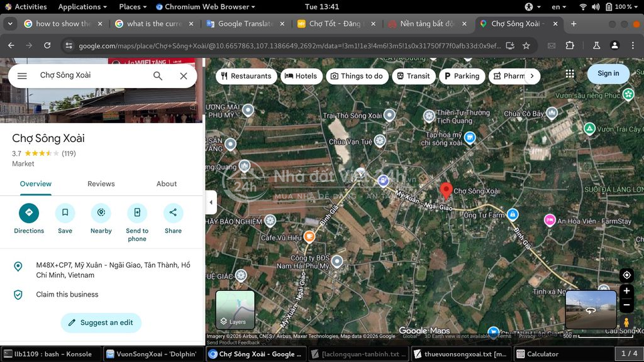The image size is (644, 362).
Task: Show Things to do nearby
Action: 357,76
